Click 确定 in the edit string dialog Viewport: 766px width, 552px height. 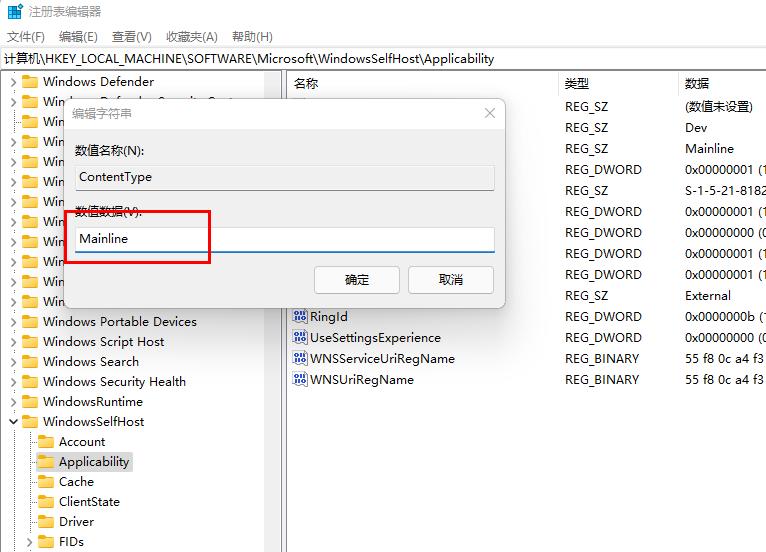click(x=357, y=280)
